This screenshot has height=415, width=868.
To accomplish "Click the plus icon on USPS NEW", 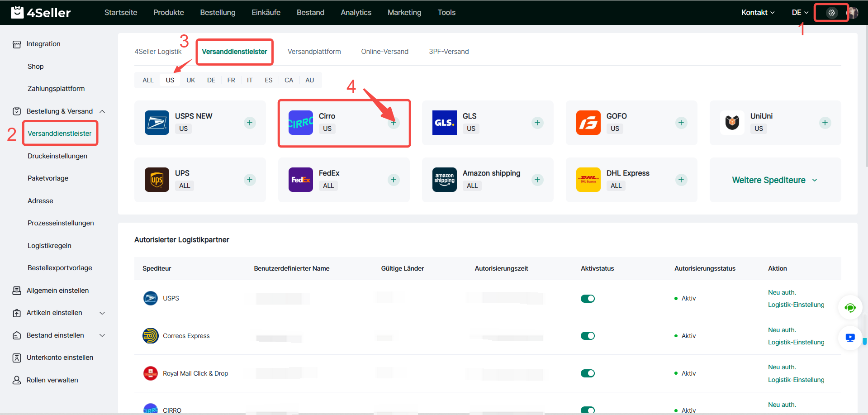I will tap(250, 123).
